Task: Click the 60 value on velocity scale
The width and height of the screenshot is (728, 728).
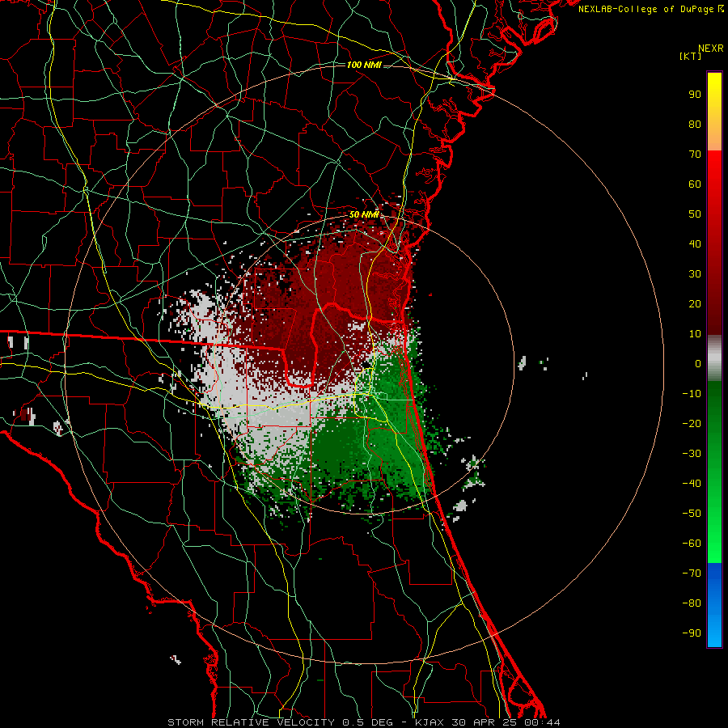Action: coord(695,184)
